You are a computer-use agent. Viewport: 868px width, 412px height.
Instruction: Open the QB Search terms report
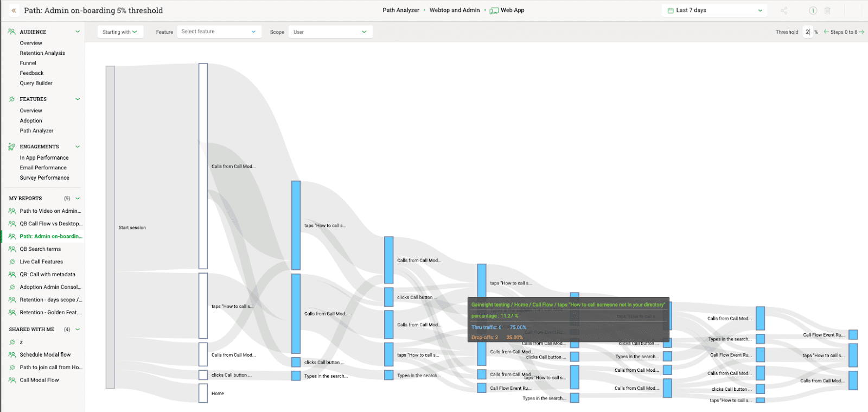40,249
